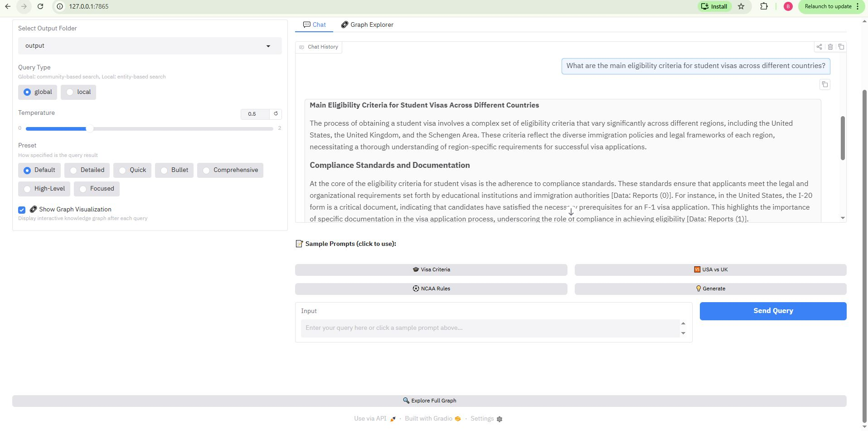Copy entire chat history icon
Screen dimensions: 868x431
841,47
